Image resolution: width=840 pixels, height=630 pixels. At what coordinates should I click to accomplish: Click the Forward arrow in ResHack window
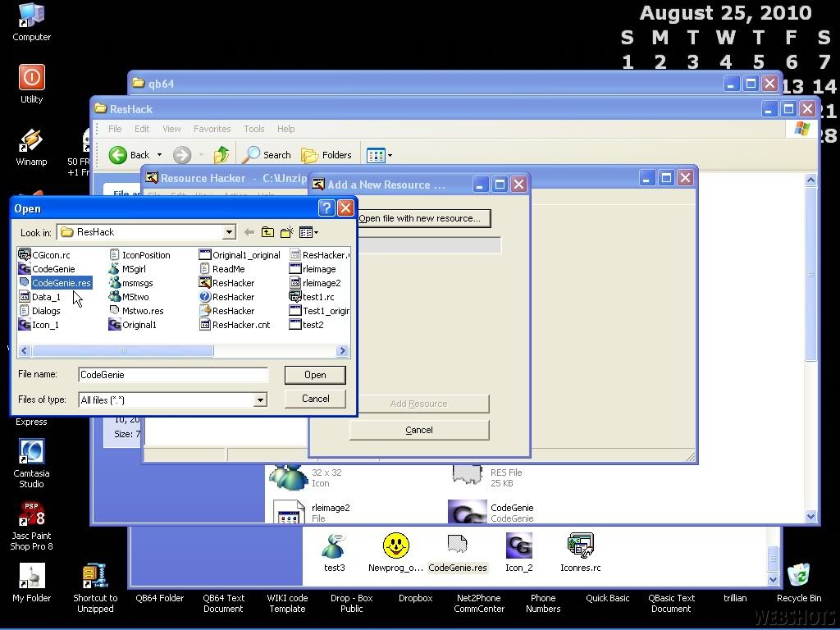[181, 155]
